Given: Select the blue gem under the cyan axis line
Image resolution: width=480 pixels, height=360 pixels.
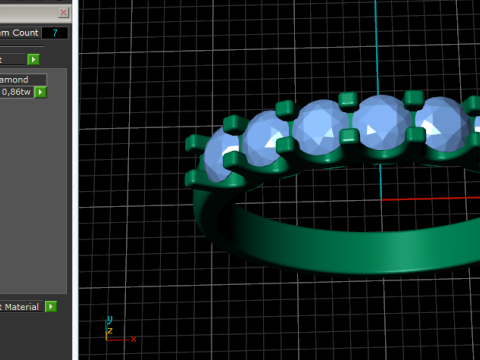Looking at the screenshot, I should 382,123.
